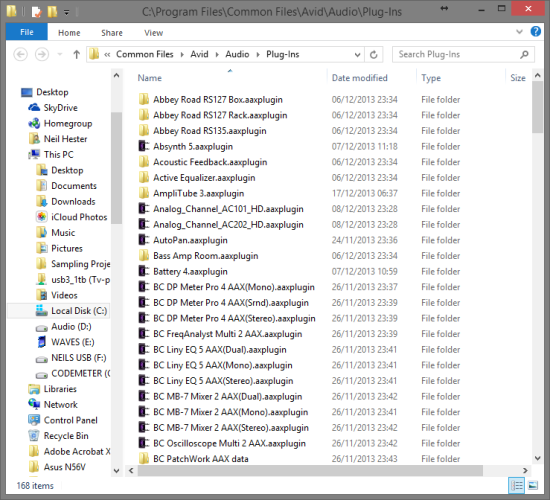Sort by Size column header
This screenshot has width=550, height=500.
tap(518, 78)
